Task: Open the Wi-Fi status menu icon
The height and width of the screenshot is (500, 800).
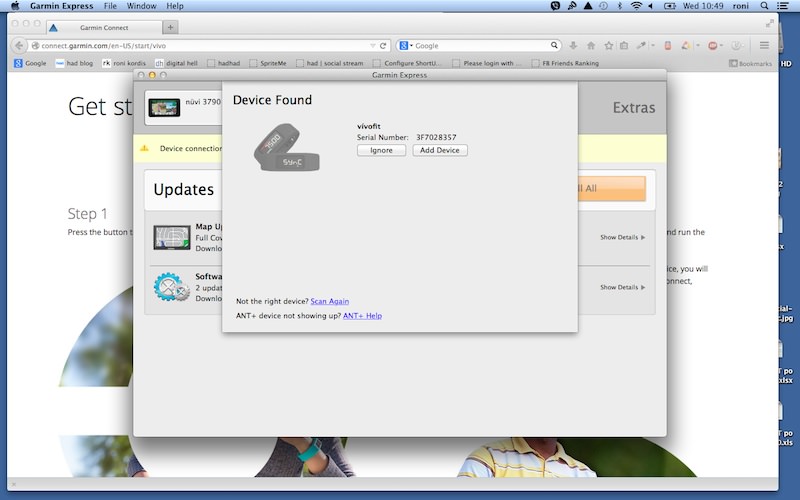Action: coord(635,6)
